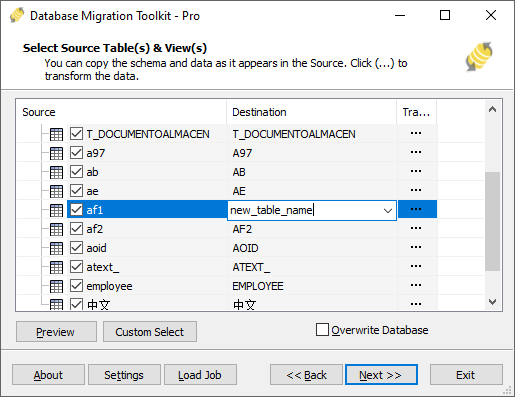Open transform (...) for atext_ row
Screen dimensions: 515x397
(416, 266)
